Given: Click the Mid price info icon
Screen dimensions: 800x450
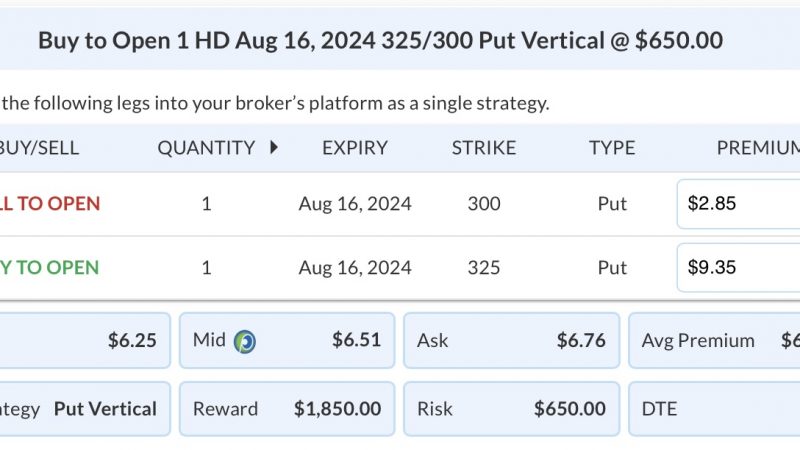Looking at the screenshot, I should click(245, 341).
